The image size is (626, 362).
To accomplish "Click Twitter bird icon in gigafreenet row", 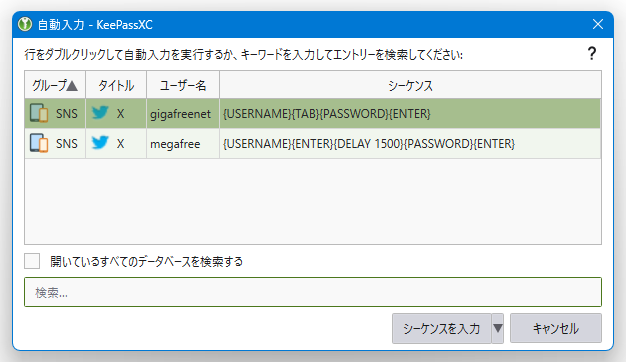I will point(100,113).
